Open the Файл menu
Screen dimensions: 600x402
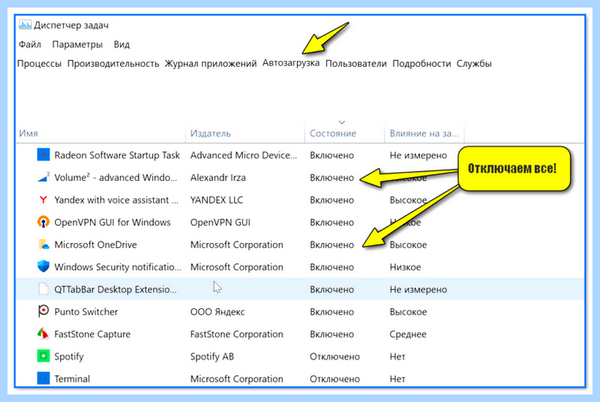pyautogui.click(x=30, y=44)
